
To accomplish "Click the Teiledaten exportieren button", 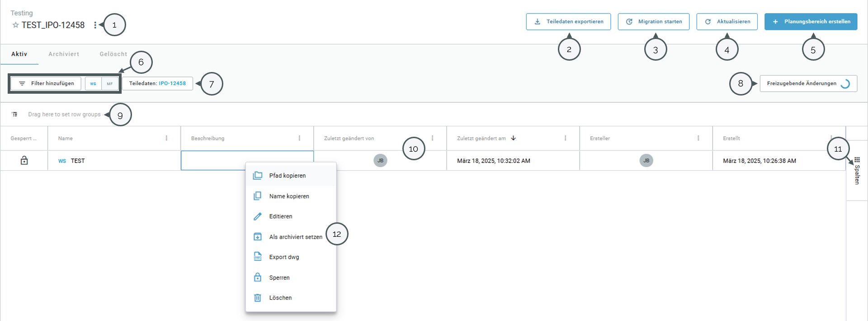I will [x=568, y=22].
